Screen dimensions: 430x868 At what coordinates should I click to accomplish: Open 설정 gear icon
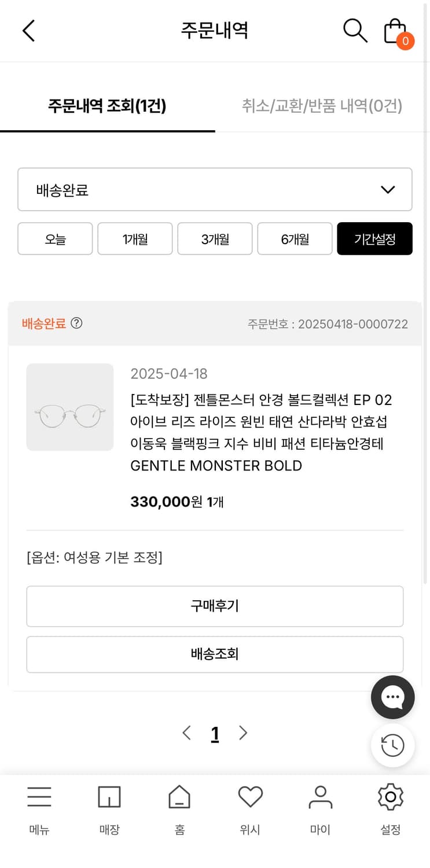[390, 797]
